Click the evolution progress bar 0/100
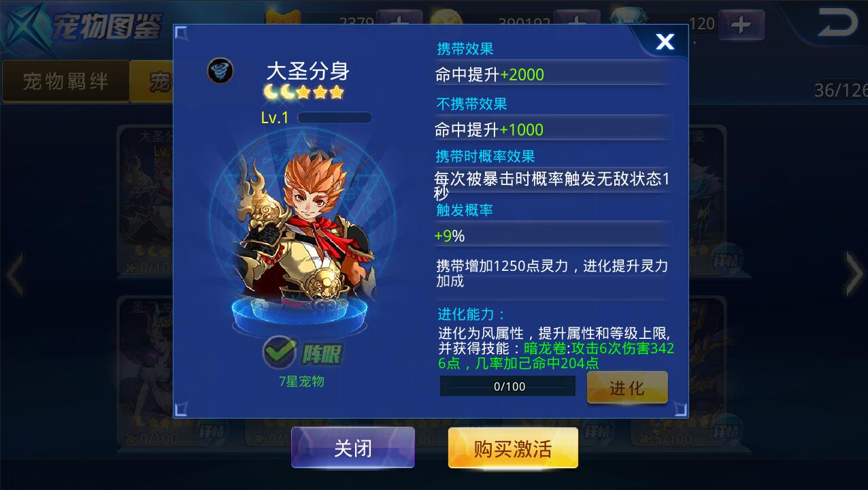This screenshot has height=490, width=868. pos(507,387)
